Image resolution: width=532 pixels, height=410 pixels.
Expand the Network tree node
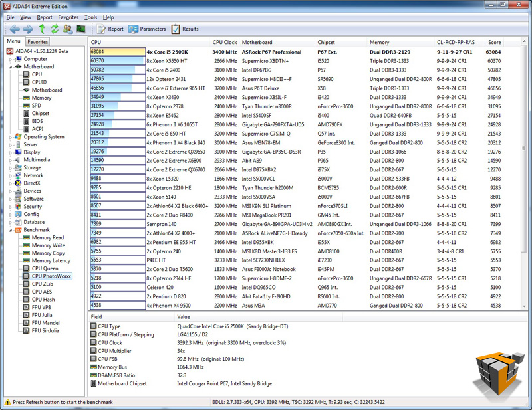[11, 176]
